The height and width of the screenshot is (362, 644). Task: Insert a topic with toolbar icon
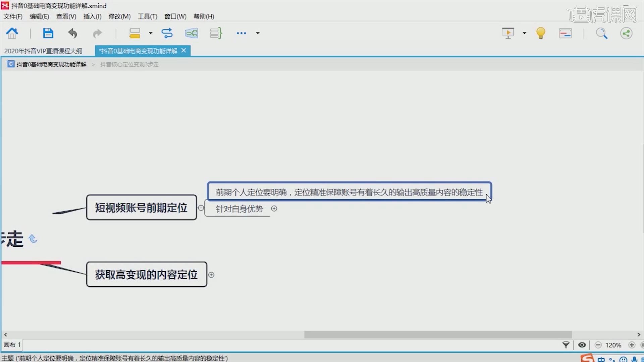click(x=134, y=33)
